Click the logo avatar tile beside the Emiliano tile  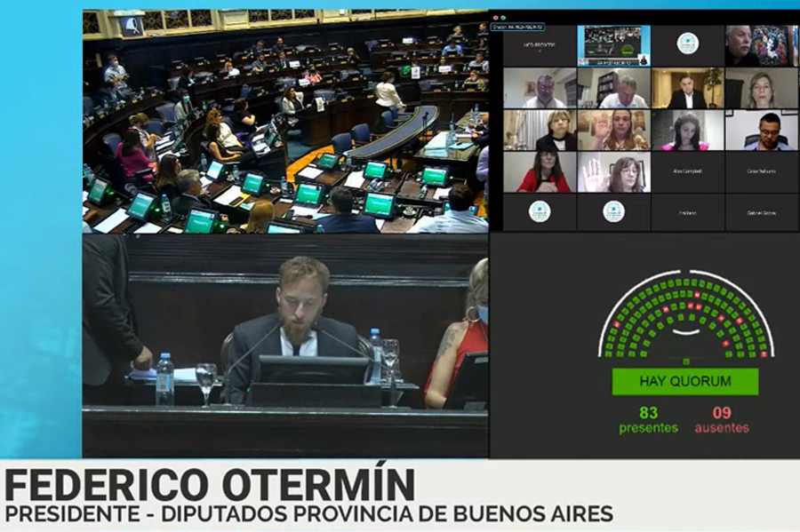click(x=613, y=211)
